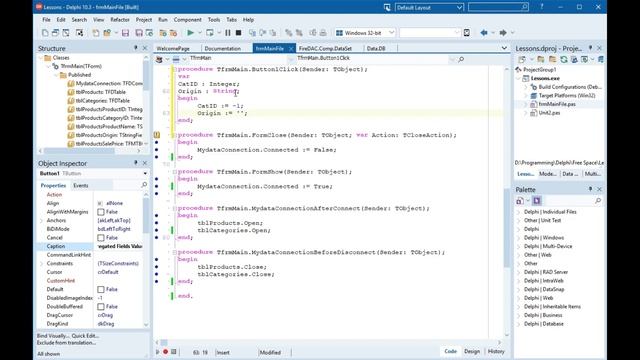Screen dimensions: 640x360
Task: Click the red record macro button
Action: click(x=165, y=351)
